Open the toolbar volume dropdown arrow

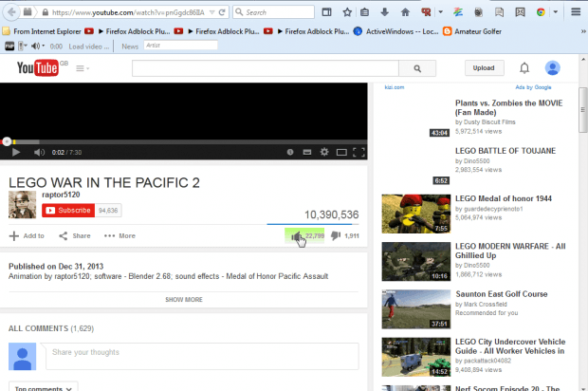[x=43, y=46]
